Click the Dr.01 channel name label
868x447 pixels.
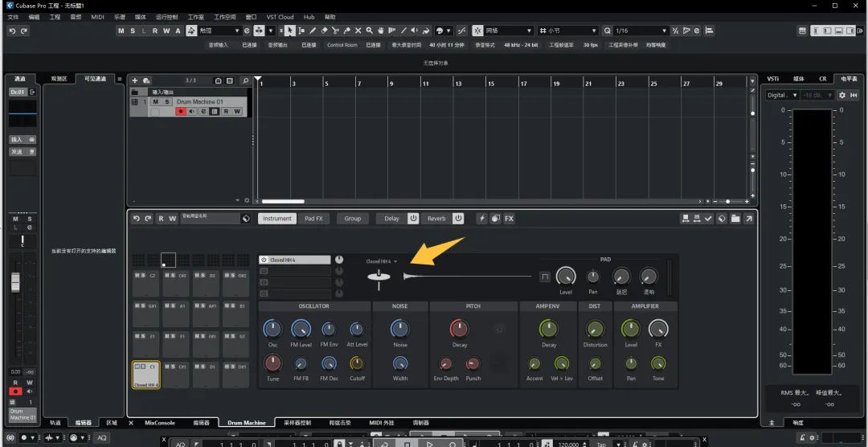18,92
